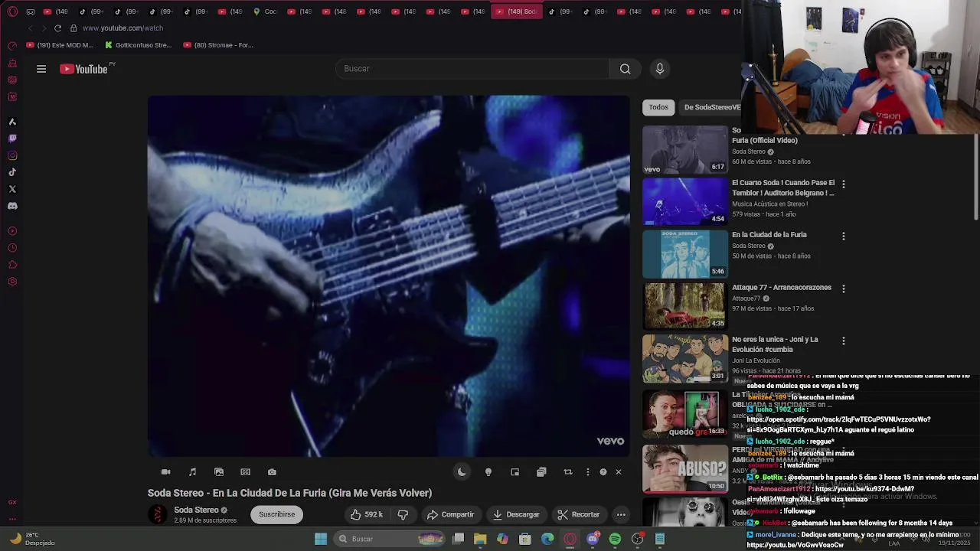Image resolution: width=980 pixels, height=551 pixels.
Task: Open Spotify from the taskbar
Action: coord(615,539)
